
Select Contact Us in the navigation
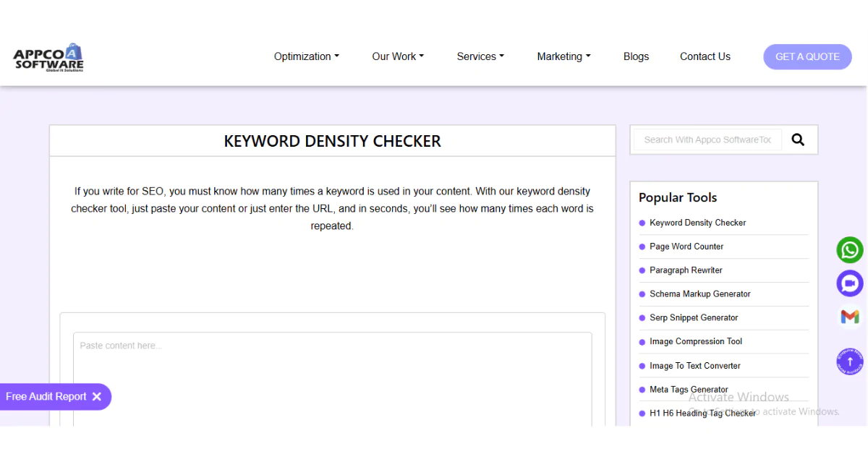click(705, 56)
